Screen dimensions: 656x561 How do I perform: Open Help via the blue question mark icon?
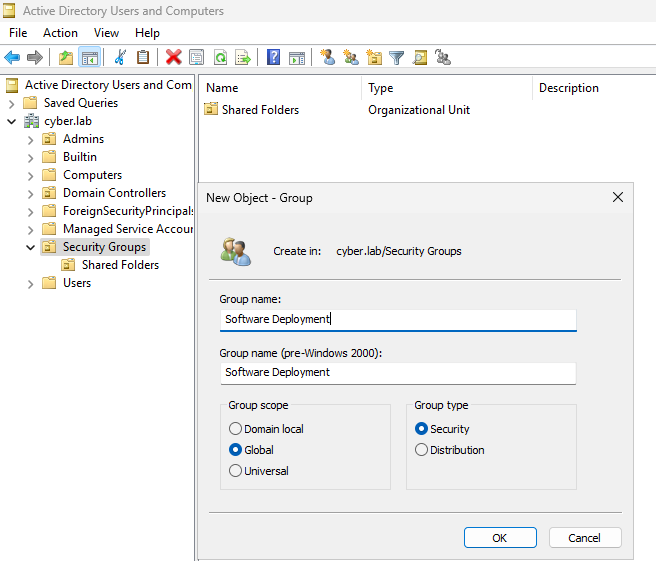273,58
